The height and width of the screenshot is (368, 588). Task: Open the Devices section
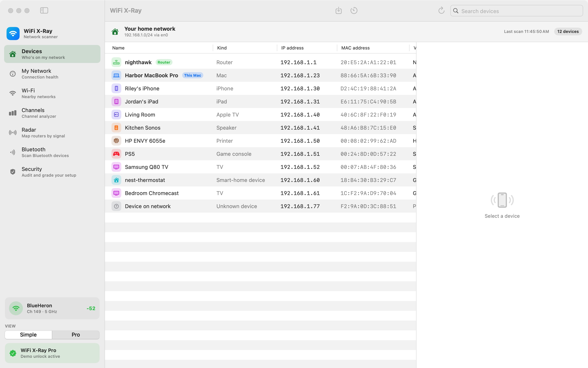[52, 54]
